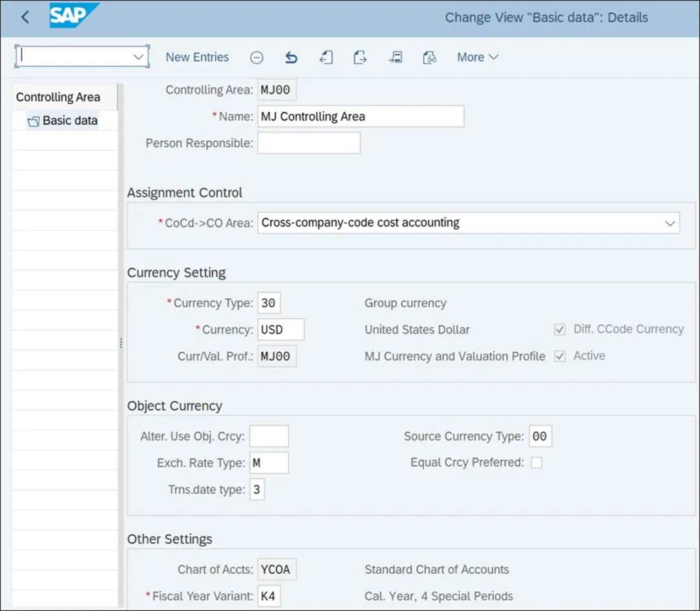Click the 'Currency Setting' section heading
Screen dimensions: 700x611
pos(176,272)
